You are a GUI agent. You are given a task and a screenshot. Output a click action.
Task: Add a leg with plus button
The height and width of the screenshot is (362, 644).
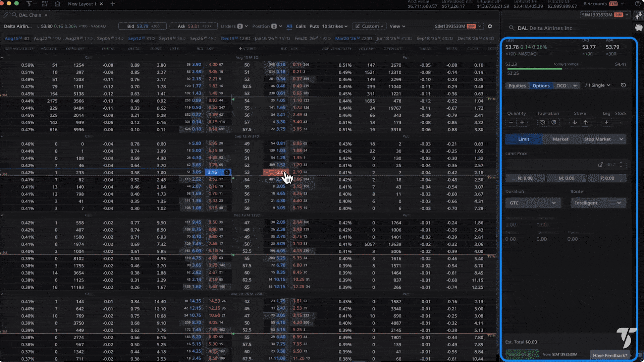pos(606,122)
